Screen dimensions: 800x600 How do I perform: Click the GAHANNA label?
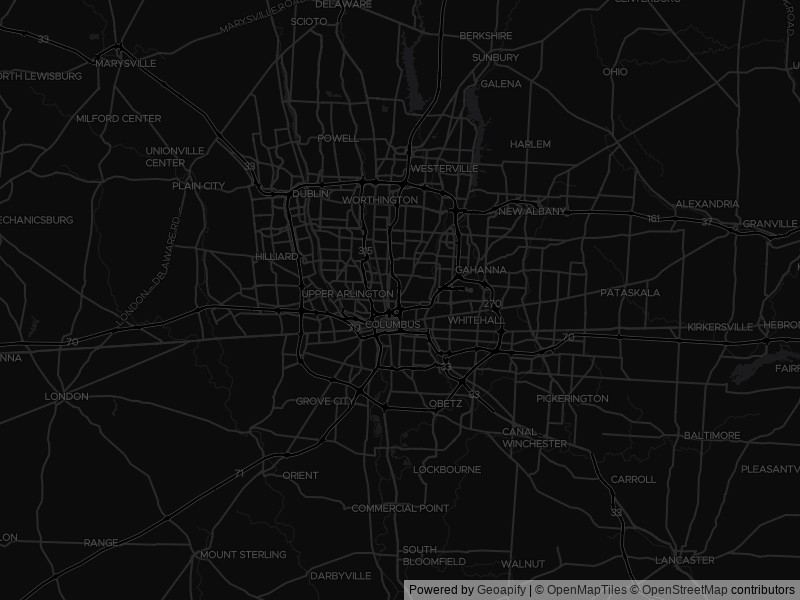(x=481, y=270)
